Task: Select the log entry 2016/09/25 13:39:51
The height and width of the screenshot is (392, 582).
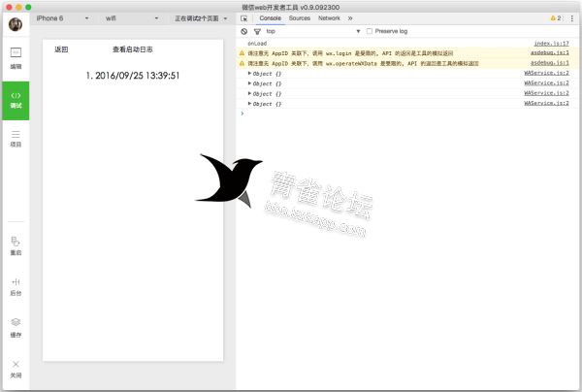Action: coord(133,76)
